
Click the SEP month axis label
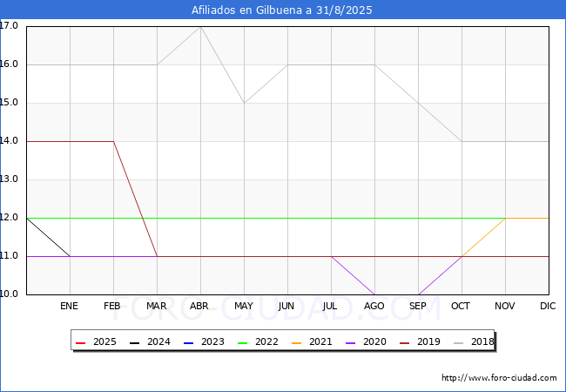click(x=418, y=306)
